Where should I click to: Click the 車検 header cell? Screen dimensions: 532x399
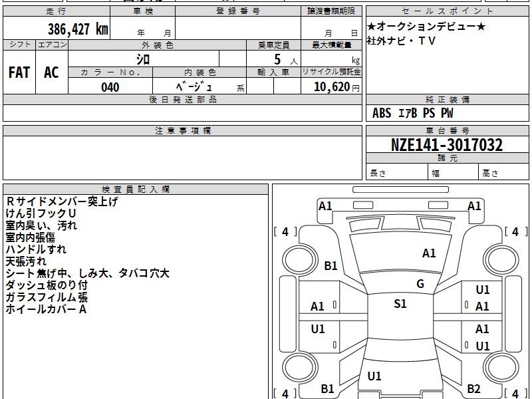[143, 11]
